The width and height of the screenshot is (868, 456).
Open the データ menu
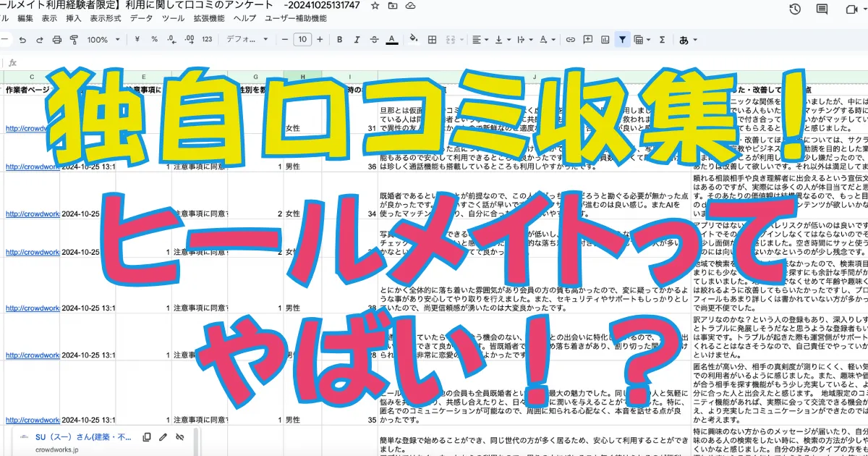tap(141, 18)
